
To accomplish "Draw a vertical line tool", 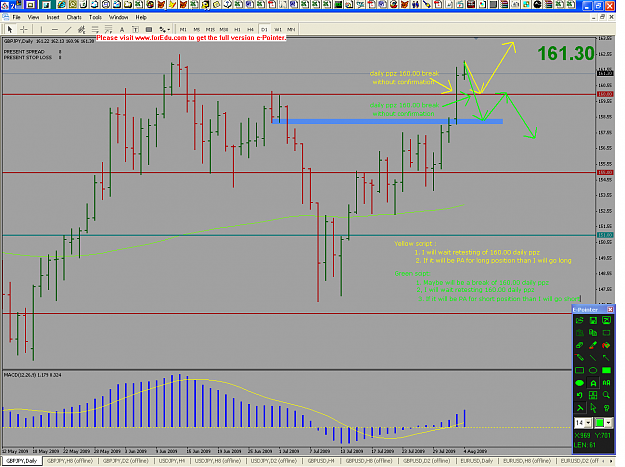I will (41, 29).
